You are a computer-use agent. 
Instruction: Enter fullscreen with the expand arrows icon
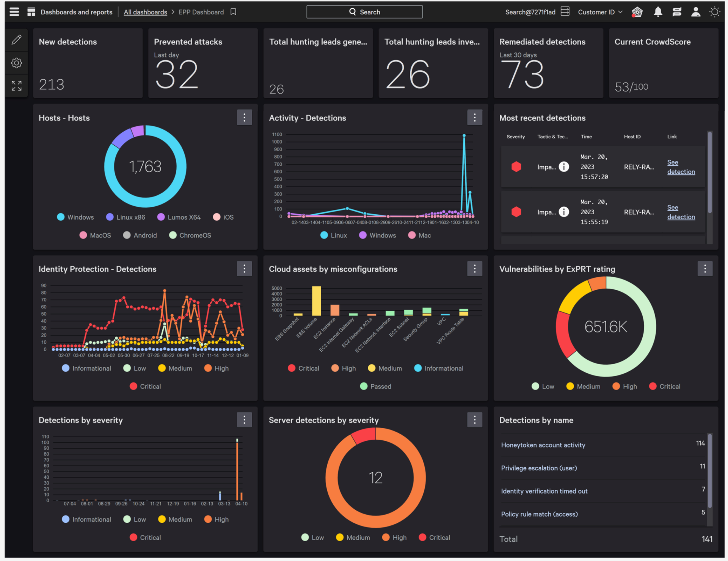click(16, 86)
